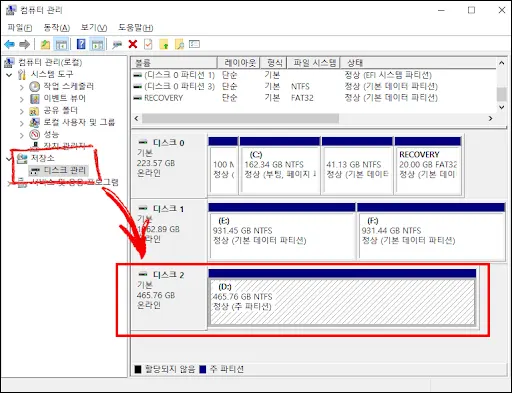Select the (D:) 465.76 GB partition

(x=342, y=298)
